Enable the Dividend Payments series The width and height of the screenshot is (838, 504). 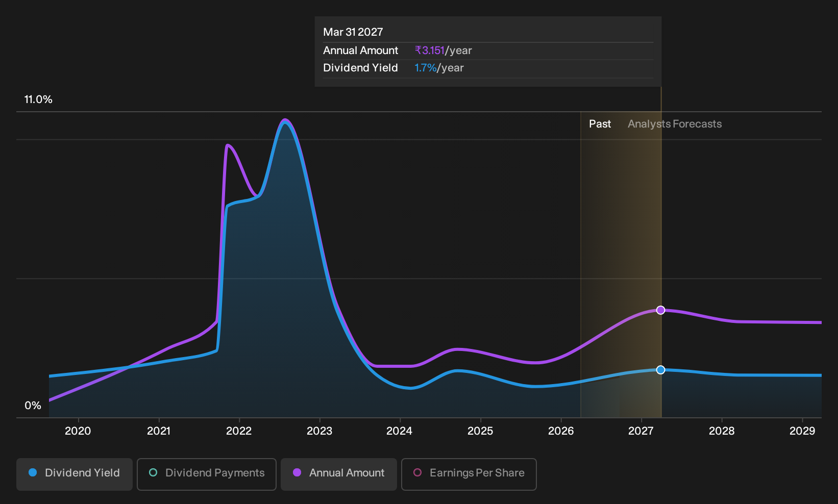pos(207,474)
